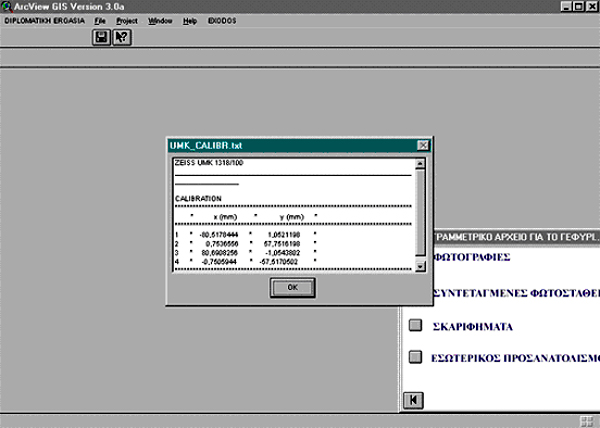
Task: Close the UMK_CALIBR.txt dialog
Action: click(x=423, y=145)
